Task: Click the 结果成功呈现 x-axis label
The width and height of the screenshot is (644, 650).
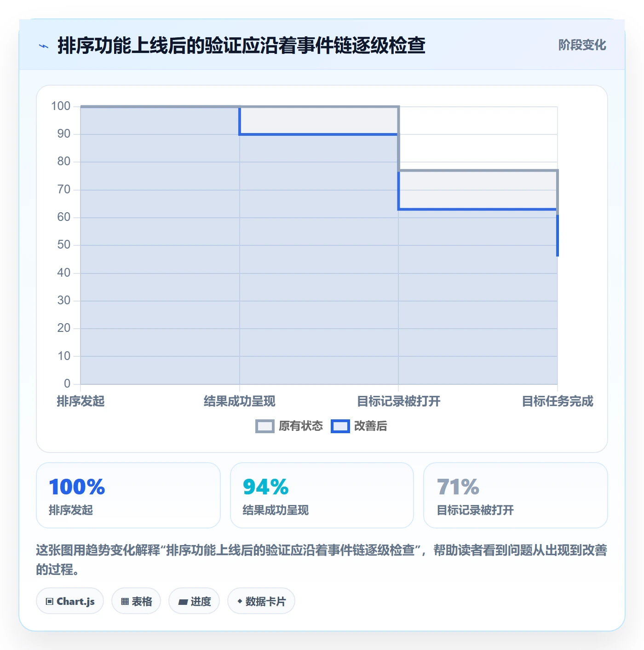Action: click(x=240, y=401)
